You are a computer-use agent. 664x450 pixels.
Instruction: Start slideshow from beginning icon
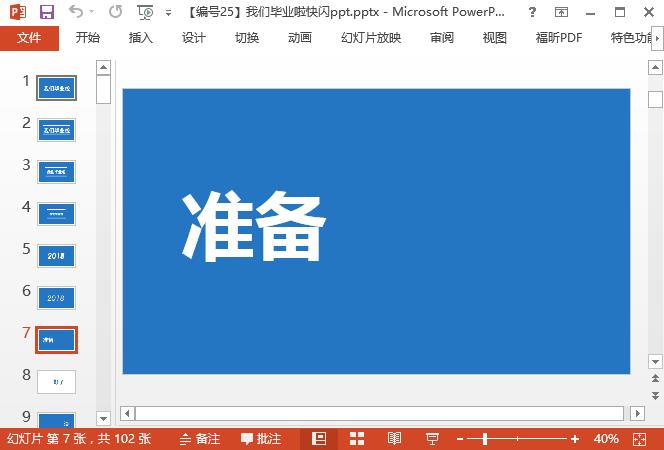point(145,12)
